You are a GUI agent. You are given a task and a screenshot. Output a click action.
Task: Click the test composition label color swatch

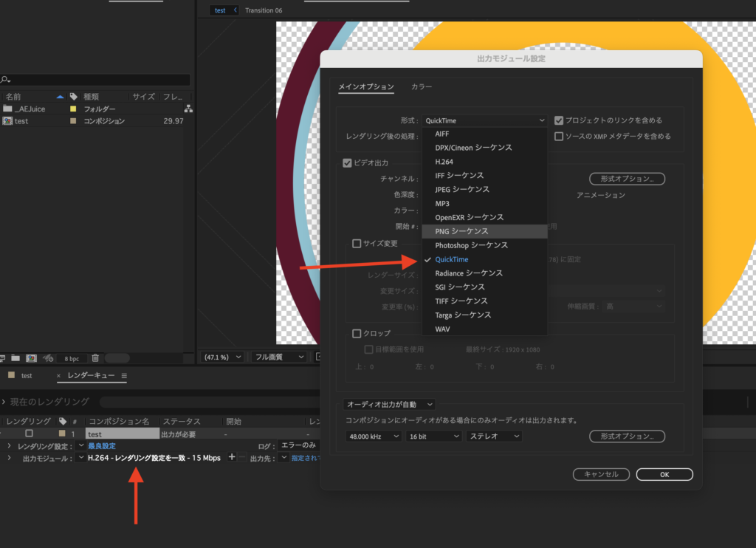pos(73,121)
